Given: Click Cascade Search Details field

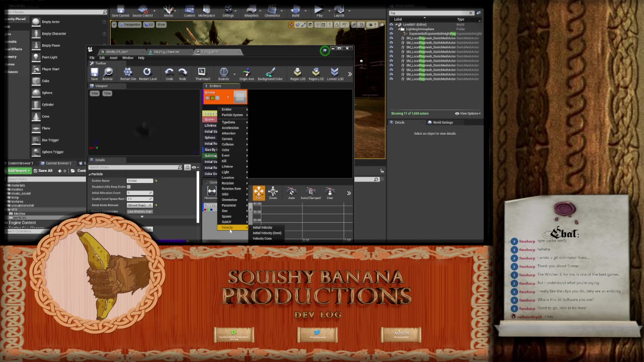Looking at the screenshot, I should pos(135,167).
